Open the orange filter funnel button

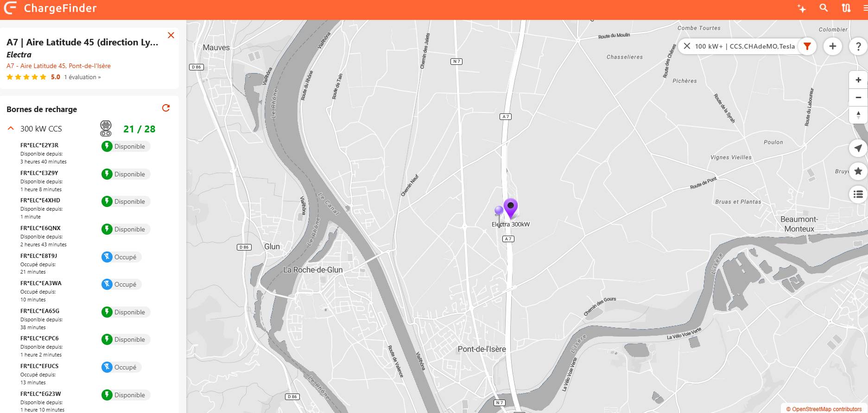[x=807, y=46]
